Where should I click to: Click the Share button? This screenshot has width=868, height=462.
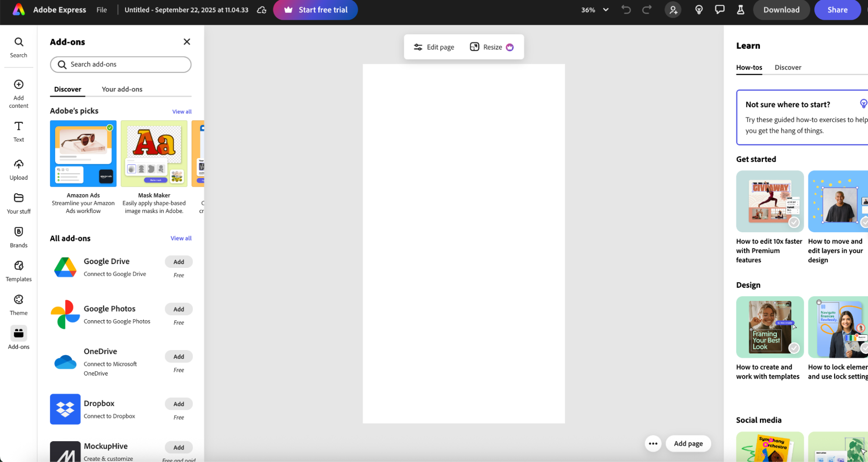pos(837,10)
